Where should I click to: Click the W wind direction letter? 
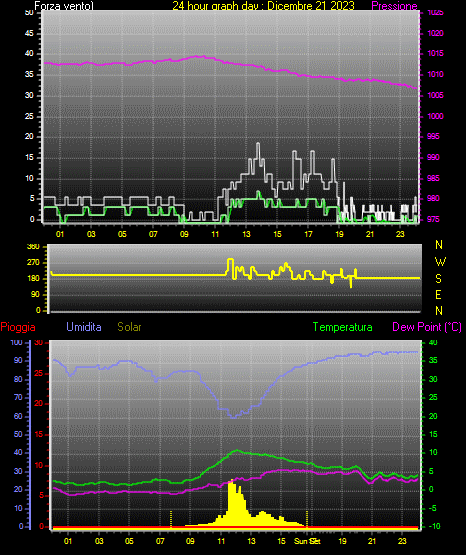tap(440, 262)
